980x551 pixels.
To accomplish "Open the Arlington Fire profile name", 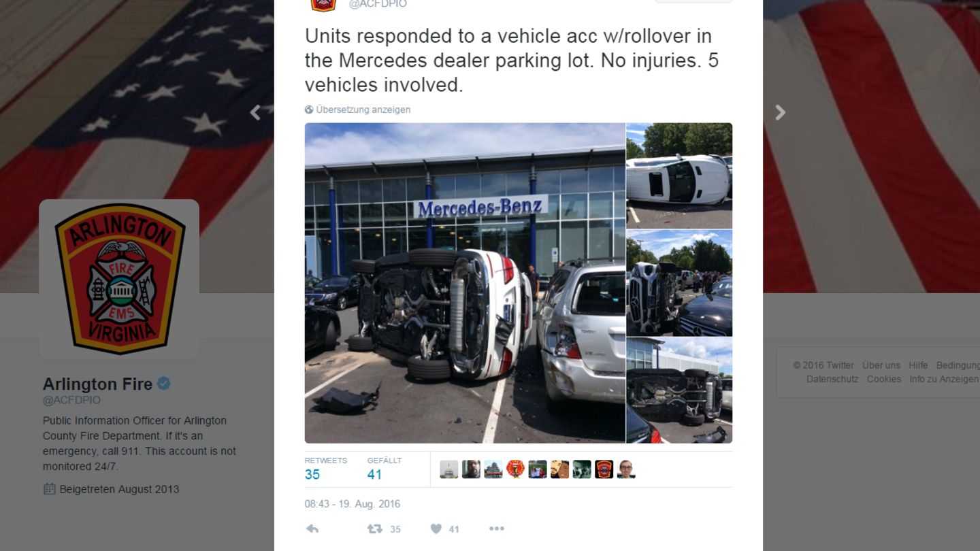I will [x=97, y=384].
